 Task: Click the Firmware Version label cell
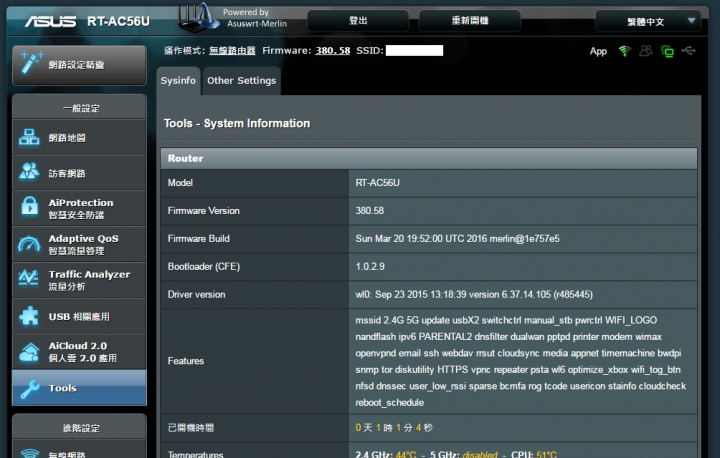255,211
